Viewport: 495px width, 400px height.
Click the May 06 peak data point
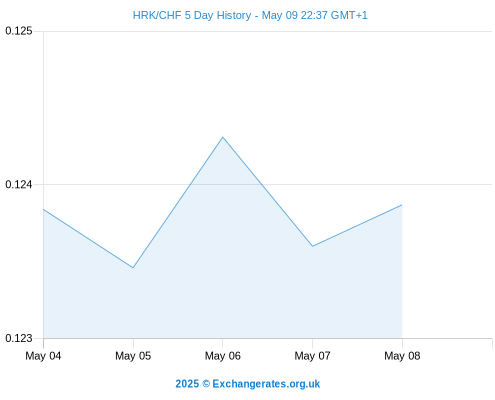tap(223, 137)
